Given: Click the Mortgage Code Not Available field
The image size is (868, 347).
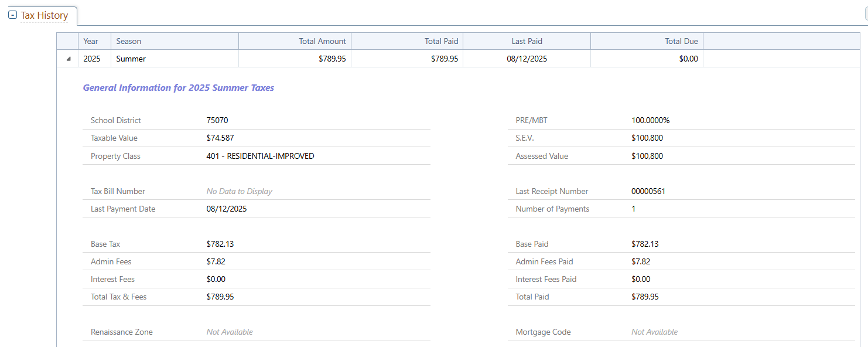Looking at the screenshot, I should coord(654,332).
